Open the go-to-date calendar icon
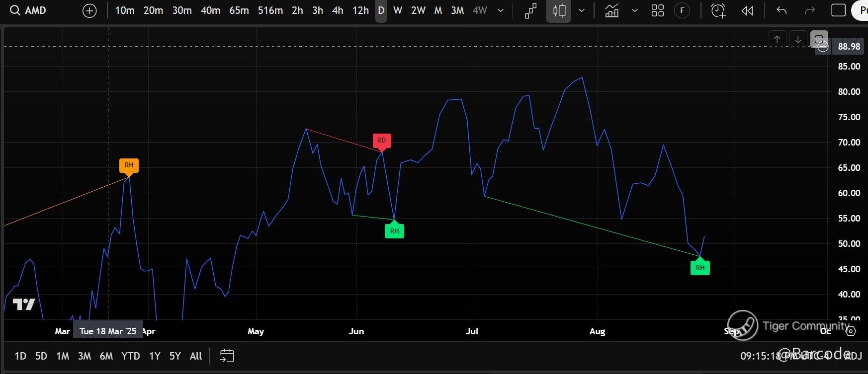868x374 pixels. pyautogui.click(x=227, y=356)
